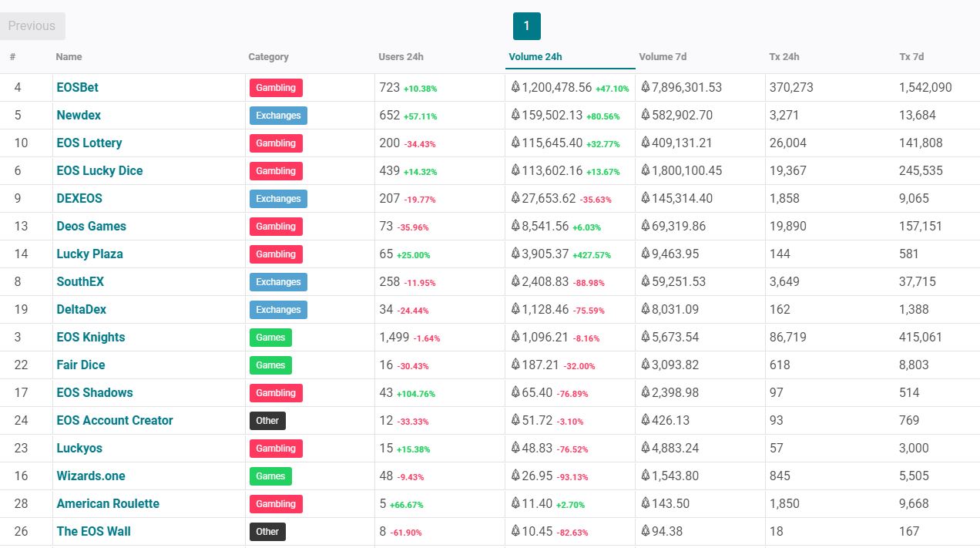Sort by Volume 7d column header
Screen dimensions: 980x548
click(x=663, y=57)
